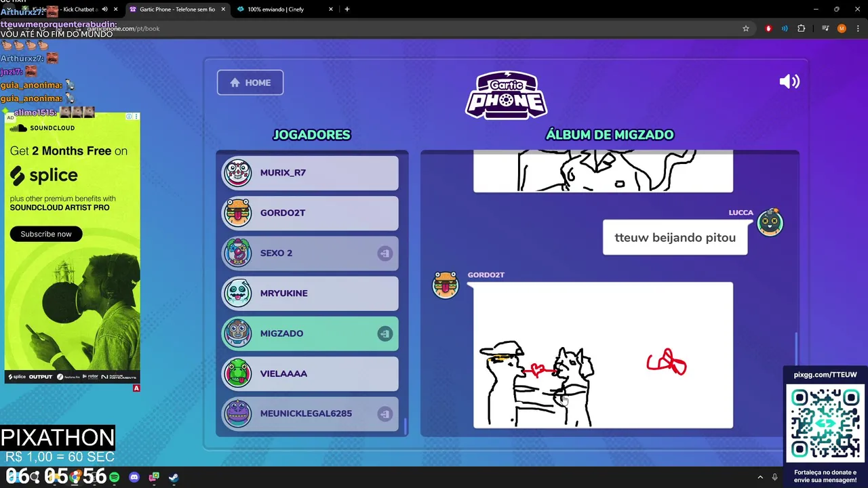Click the MURIX_R7 player avatar
The image size is (868, 488).
point(238,173)
